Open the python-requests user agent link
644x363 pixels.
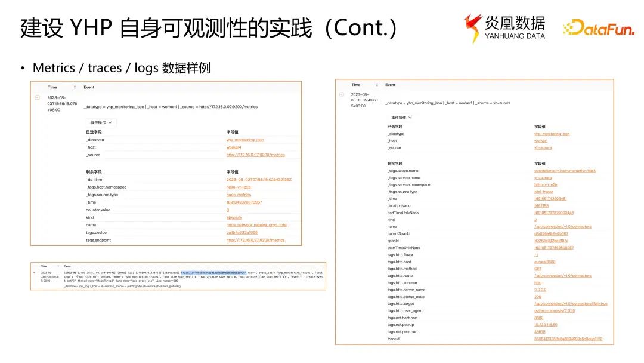click(555, 311)
